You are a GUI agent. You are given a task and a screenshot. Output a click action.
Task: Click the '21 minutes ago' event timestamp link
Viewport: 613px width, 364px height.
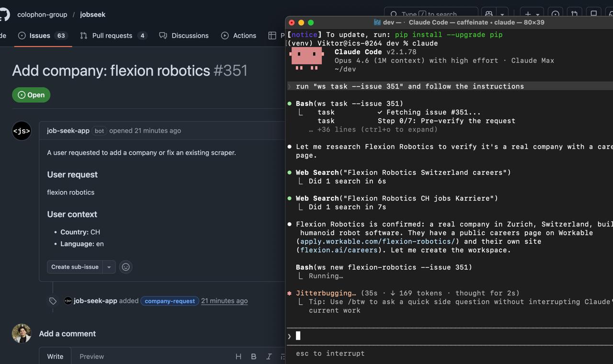[x=224, y=301]
